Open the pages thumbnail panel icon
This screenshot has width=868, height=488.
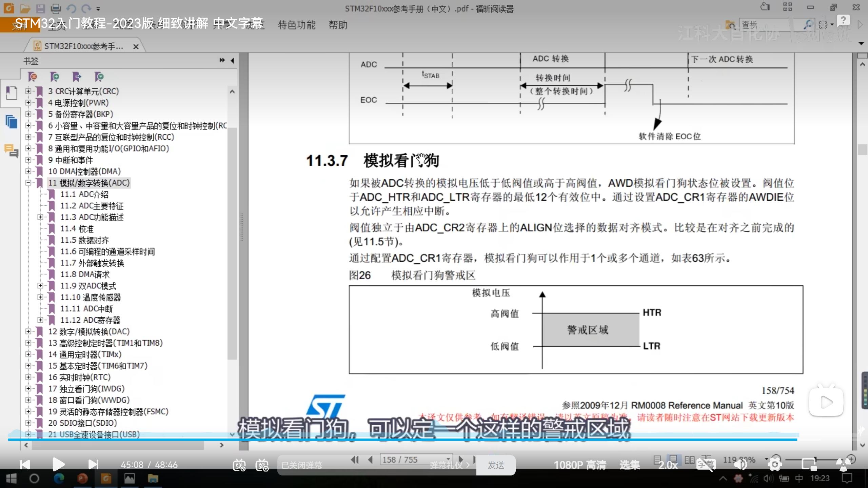(x=11, y=121)
